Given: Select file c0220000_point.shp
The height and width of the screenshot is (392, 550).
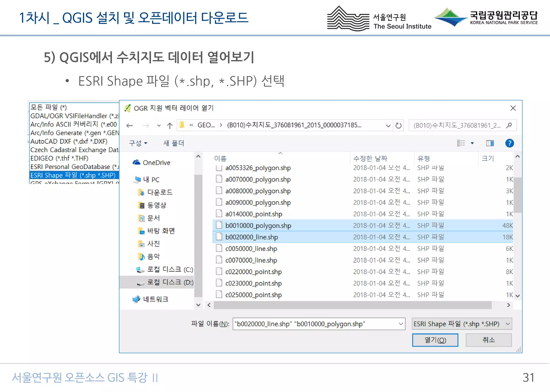Looking at the screenshot, I should 363,272.
